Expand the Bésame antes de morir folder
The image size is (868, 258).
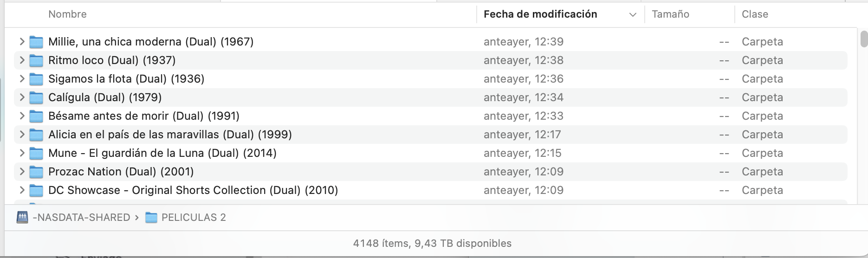21,116
